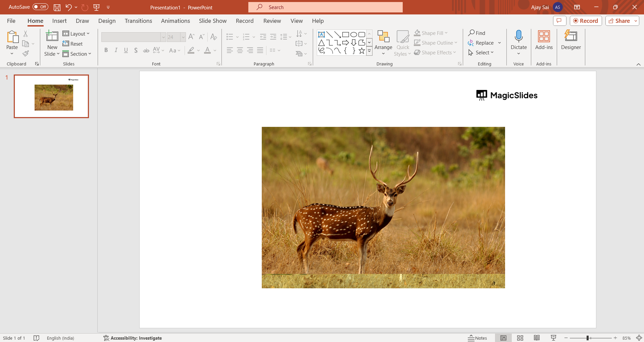Switch to the Transitions tab
Viewport: 644px width, 342px height.
pyautogui.click(x=138, y=21)
